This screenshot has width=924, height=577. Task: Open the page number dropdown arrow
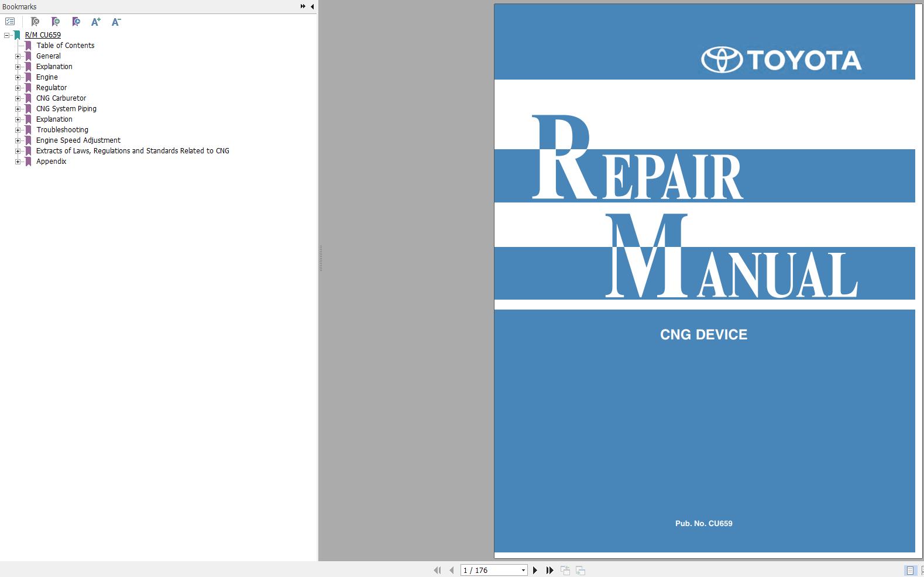523,570
